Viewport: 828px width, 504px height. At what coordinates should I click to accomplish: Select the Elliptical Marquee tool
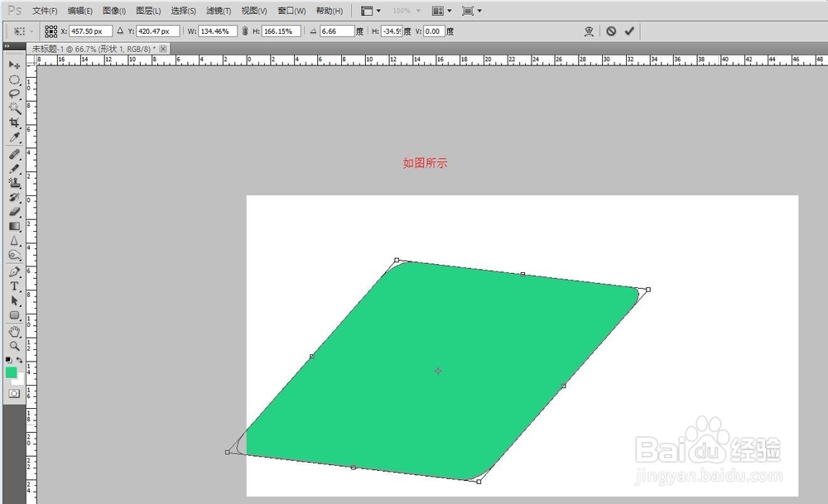pos(14,79)
